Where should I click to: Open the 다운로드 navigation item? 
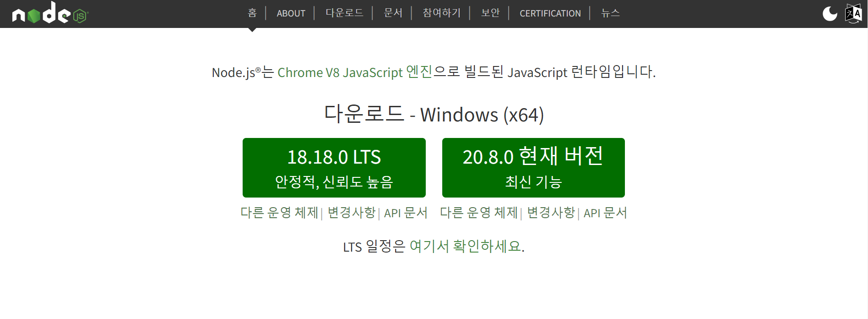(x=344, y=13)
